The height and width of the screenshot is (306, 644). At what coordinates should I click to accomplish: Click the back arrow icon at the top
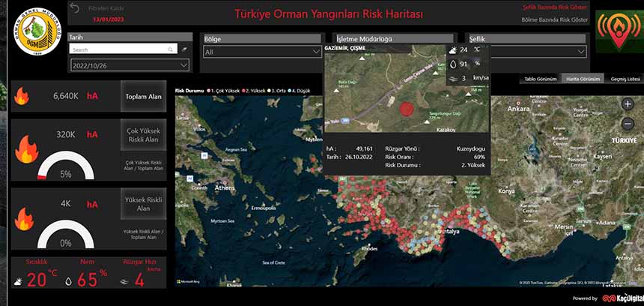coord(74,7)
